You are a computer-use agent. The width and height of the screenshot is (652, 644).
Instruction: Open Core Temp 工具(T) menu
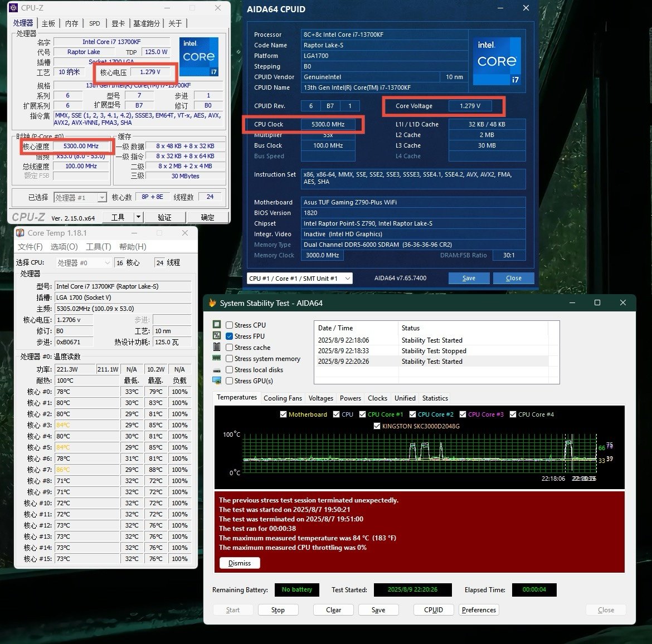[99, 247]
